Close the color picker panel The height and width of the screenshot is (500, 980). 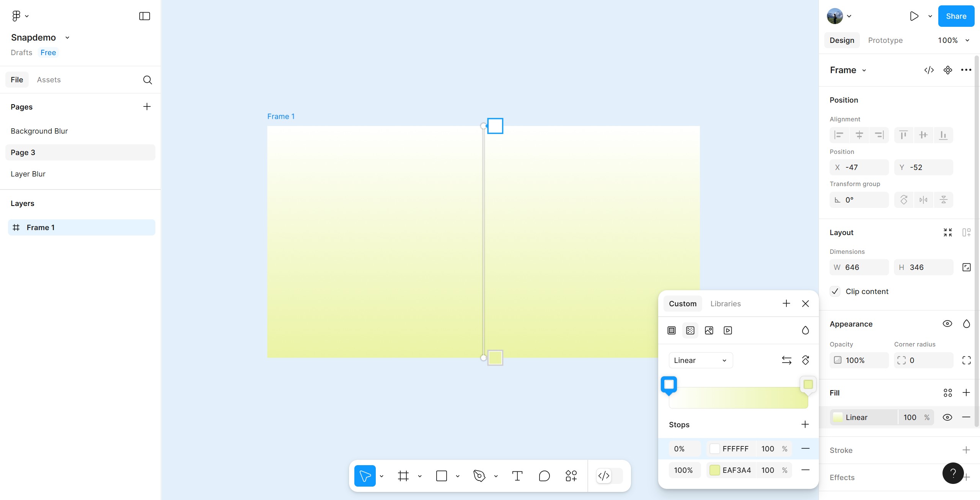click(806, 304)
